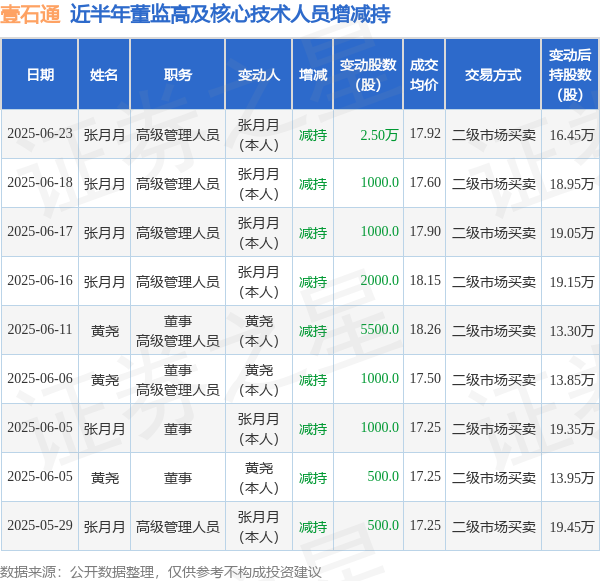Image resolution: width=600 pixels, height=581 pixels.
Task: Click holding value 13.30万
Action: [x=572, y=331]
